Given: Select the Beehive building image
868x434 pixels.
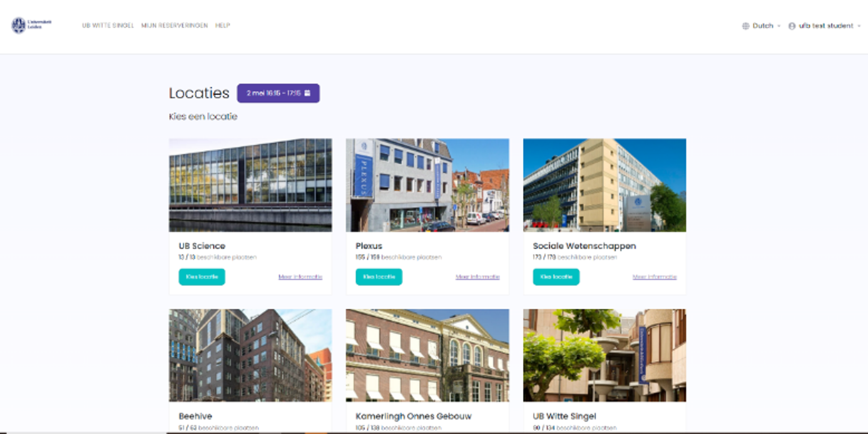Looking at the screenshot, I should [x=250, y=355].
